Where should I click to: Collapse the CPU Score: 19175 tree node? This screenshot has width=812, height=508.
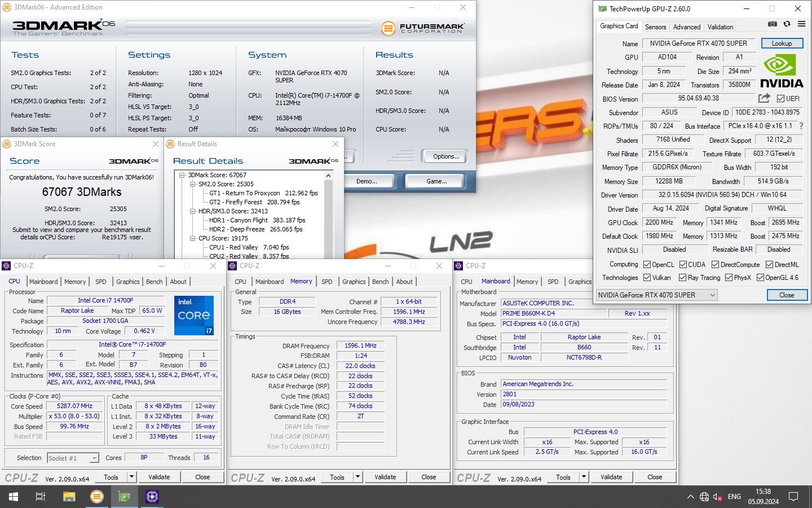tap(193, 238)
